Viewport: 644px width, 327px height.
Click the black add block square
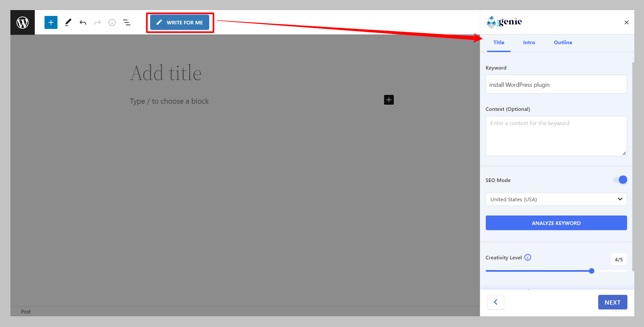coord(389,100)
